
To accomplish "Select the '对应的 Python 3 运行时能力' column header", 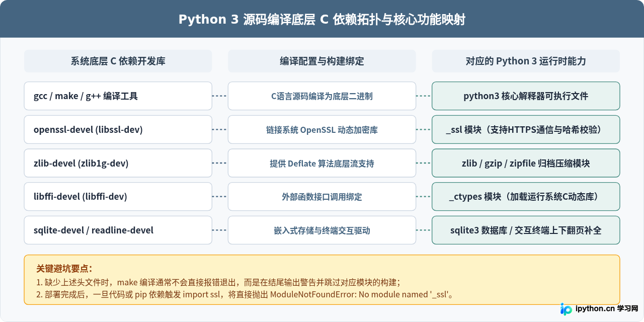I will tap(526, 61).
